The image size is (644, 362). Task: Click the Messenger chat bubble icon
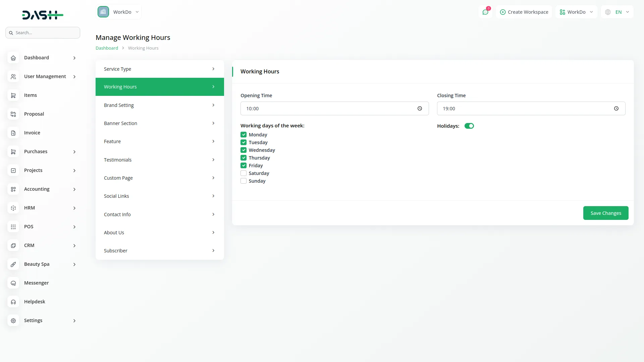pyautogui.click(x=13, y=283)
